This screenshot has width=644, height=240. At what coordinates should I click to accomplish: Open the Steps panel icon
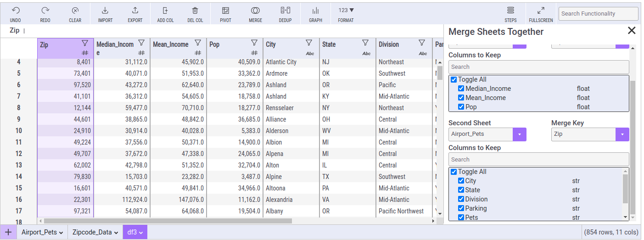[510, 11]
